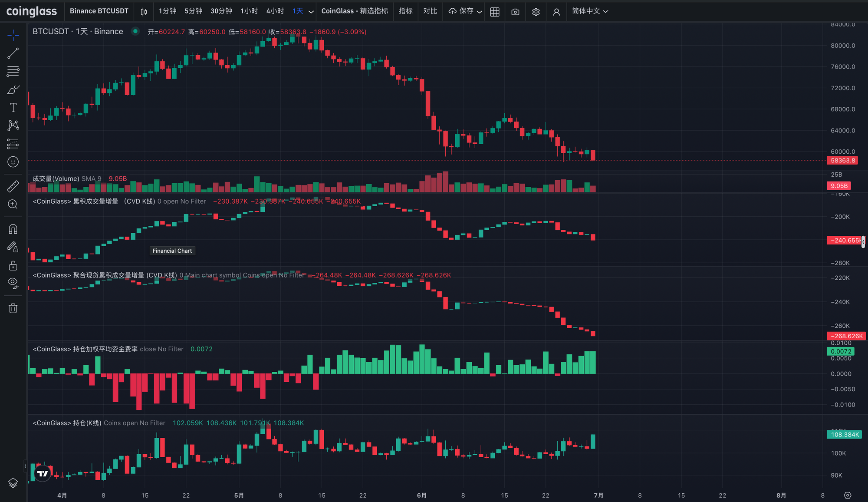Image resolution: width=868 pixels, height=502 pixels.
Task: Click the trash icon to remove drawings
Action: [13, 308]
